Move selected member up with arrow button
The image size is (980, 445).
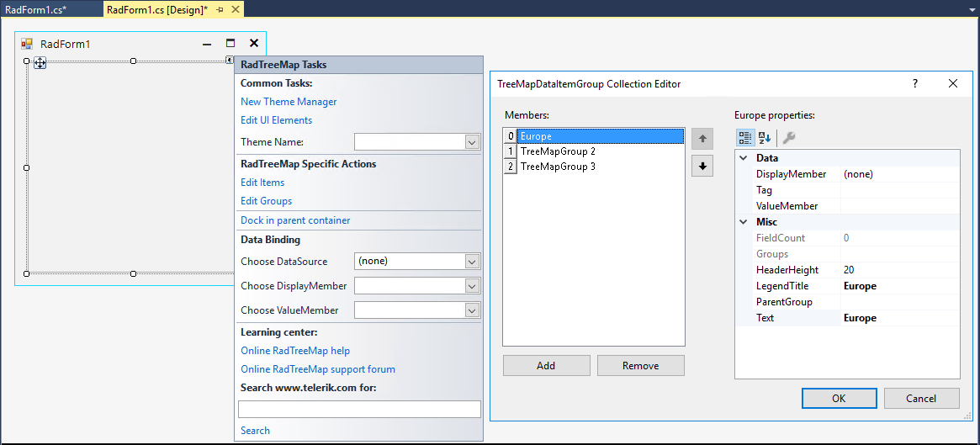coord(702,139)
